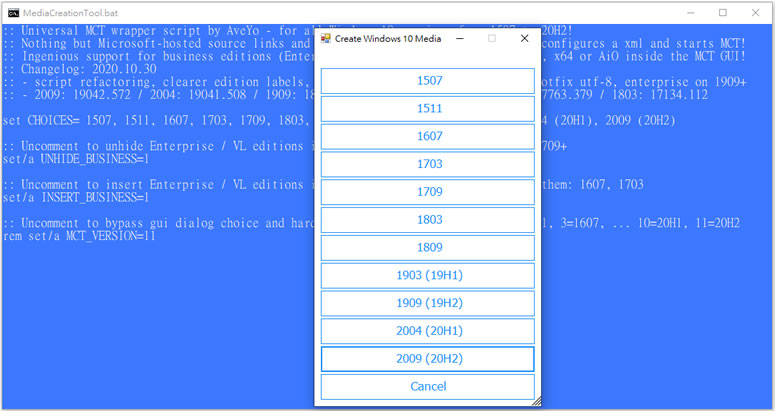Maximize the MediaCreationTool.bat console window

(x=723, y=13)
